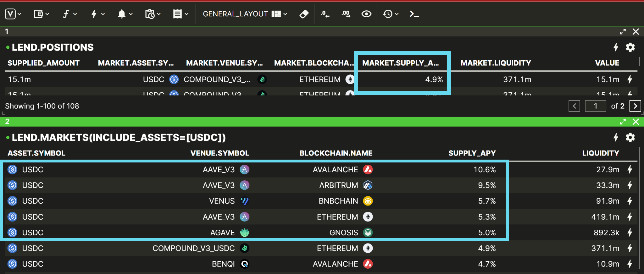
Task: Click the VENUS venue cell
Action: (x=222, y=201)
